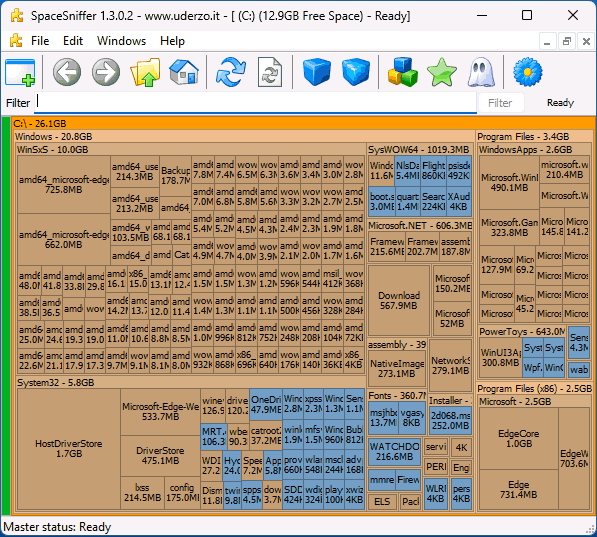
Task: Select the System32 - 5.8GB header
Action: click(191, 382)
